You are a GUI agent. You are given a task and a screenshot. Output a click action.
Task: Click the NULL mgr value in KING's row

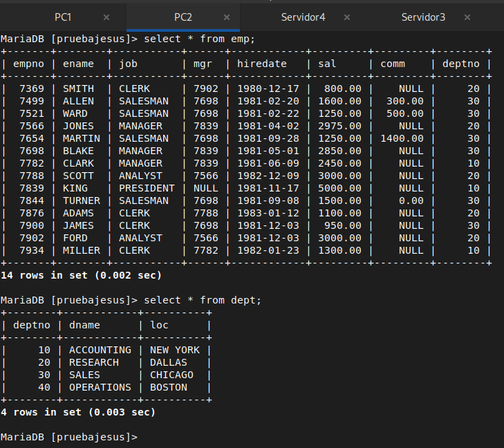(x=206, y=188)
